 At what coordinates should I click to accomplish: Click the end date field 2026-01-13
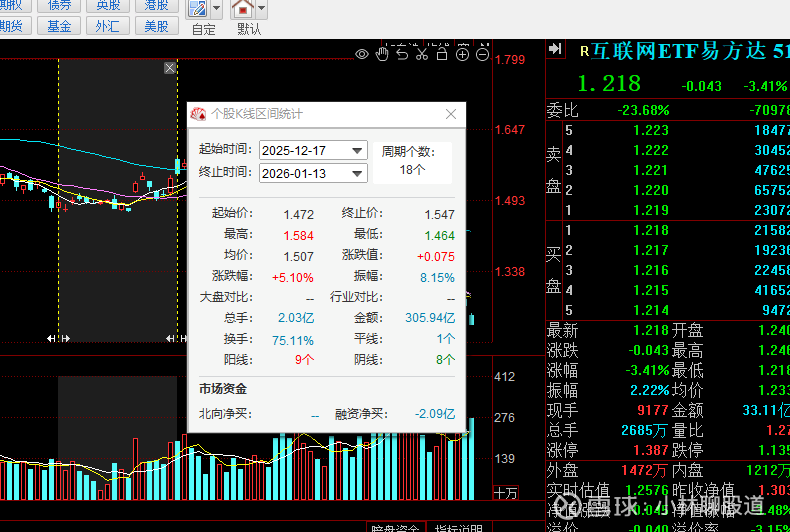[x=313, y=174]
